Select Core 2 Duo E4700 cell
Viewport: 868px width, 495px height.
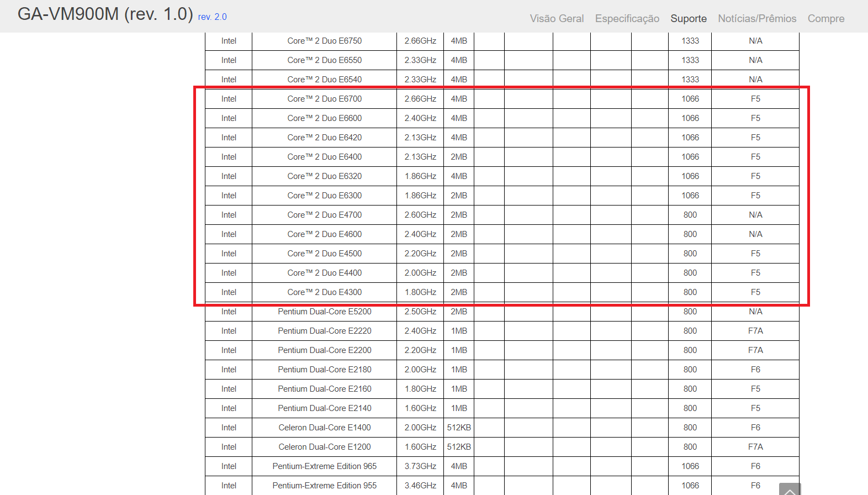[x=325, y=215]
